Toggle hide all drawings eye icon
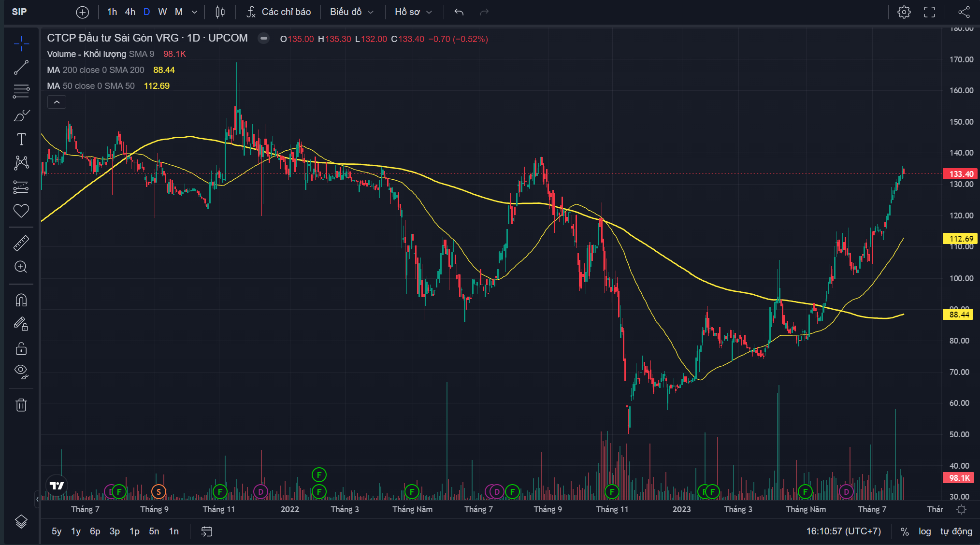Viewport: 980px width, 545px height. tap(21, 371)
